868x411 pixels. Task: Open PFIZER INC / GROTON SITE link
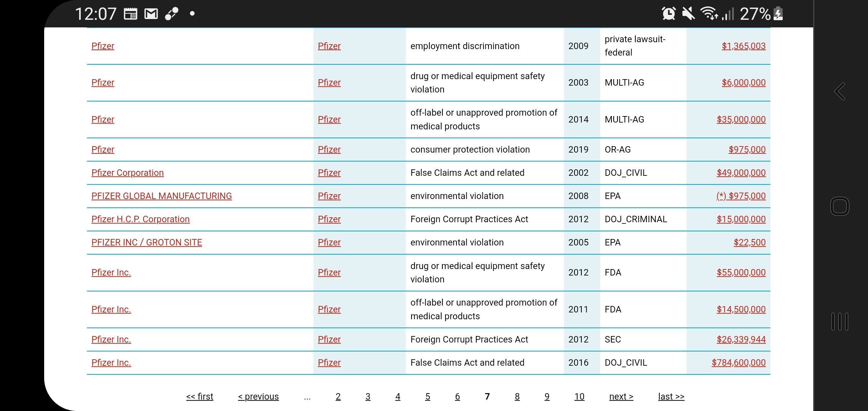coord(147,242)
